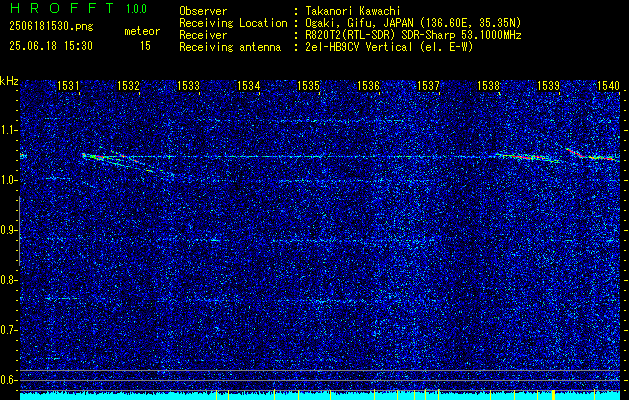Screen dimensions: 629x400
Task: Click the 1.1 kHz axis label
Action: pos(8,130)
